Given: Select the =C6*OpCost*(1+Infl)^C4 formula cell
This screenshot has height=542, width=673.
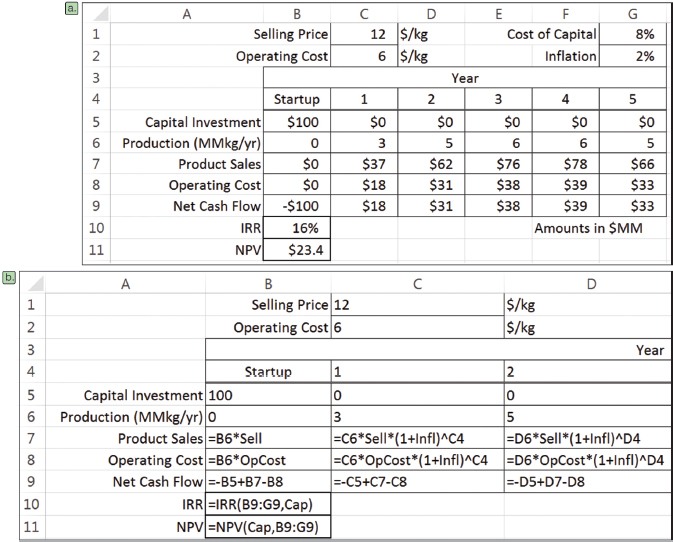Looking at the screenshot, I should click(416, 461).
